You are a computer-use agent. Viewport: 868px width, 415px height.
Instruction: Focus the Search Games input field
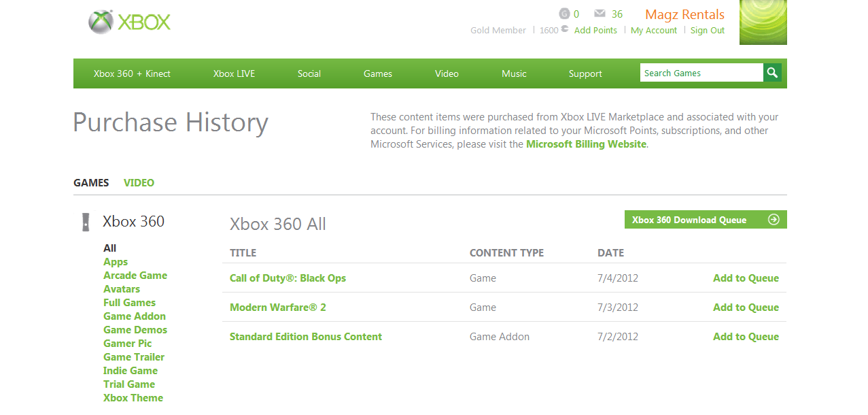[x=701, y=73]
